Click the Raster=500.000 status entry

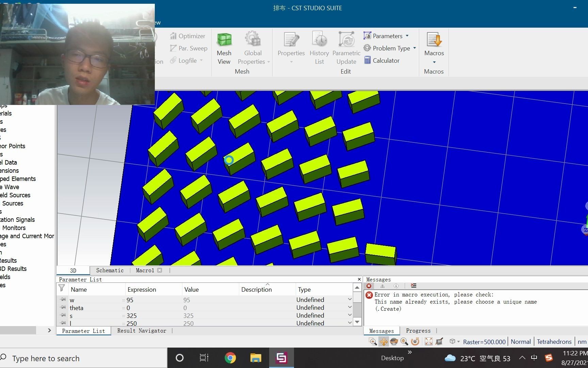[x=484, y=342]
